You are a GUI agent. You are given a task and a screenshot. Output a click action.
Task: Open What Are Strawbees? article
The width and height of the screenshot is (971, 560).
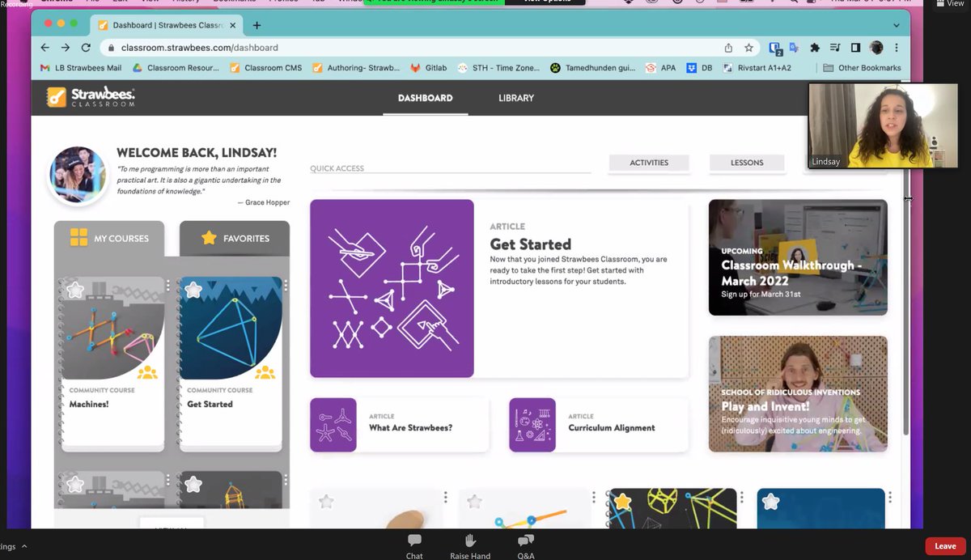pos(410,427)
